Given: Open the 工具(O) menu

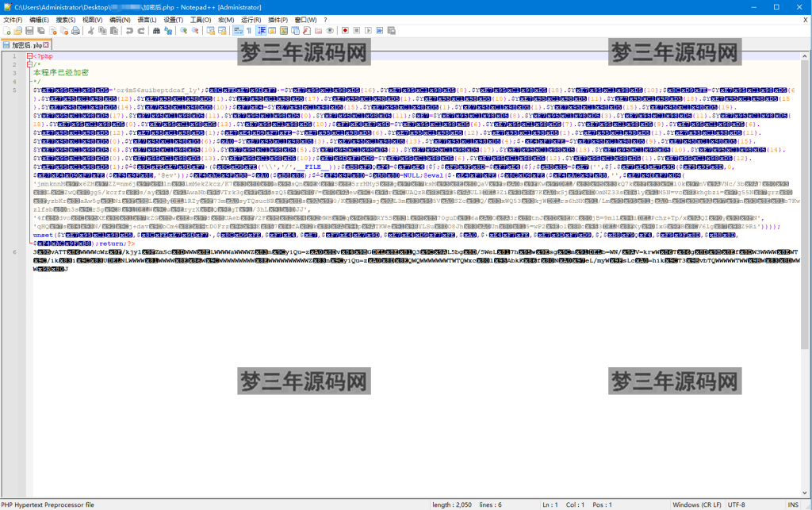Looking at the screenshot, I should click(201, 20).
